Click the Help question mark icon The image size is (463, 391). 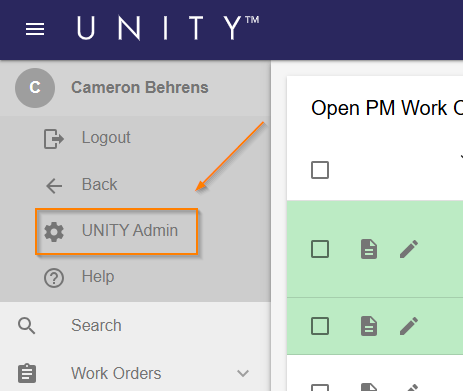point(54,278)
